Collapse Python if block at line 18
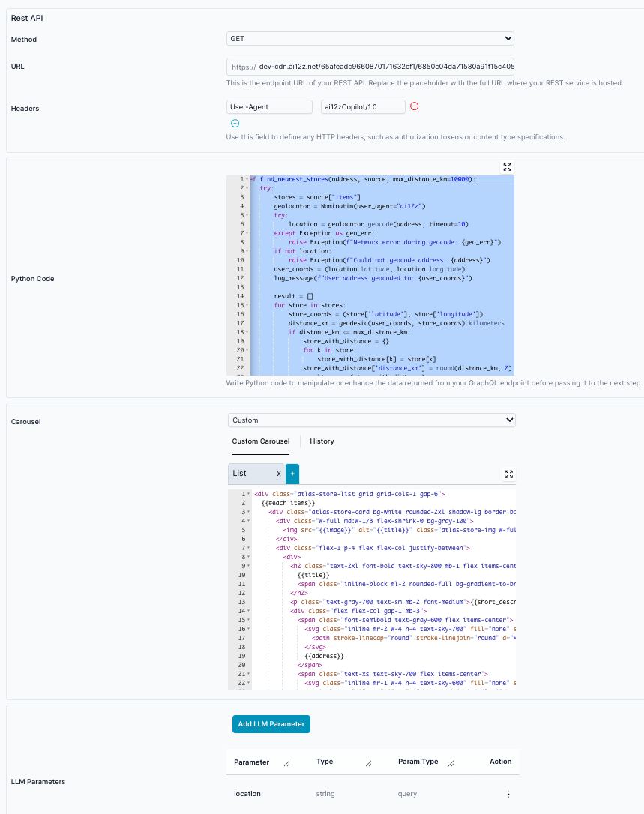This screenshot has height=814, width=644. [247, 332]
